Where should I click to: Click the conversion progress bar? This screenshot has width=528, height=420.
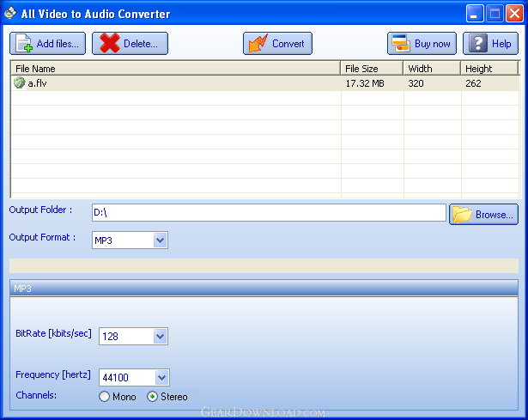pyautogui.click(x=264, y=265)
